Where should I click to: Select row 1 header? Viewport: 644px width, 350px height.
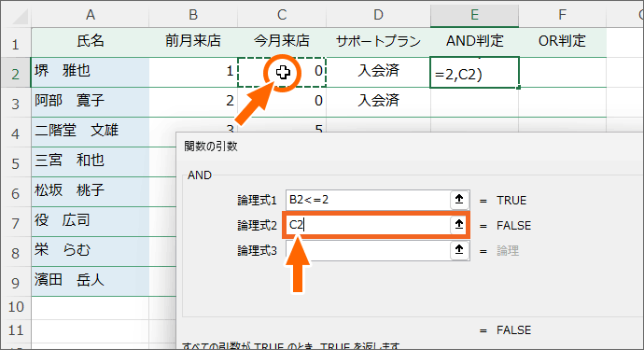click(x=16, y=43)
